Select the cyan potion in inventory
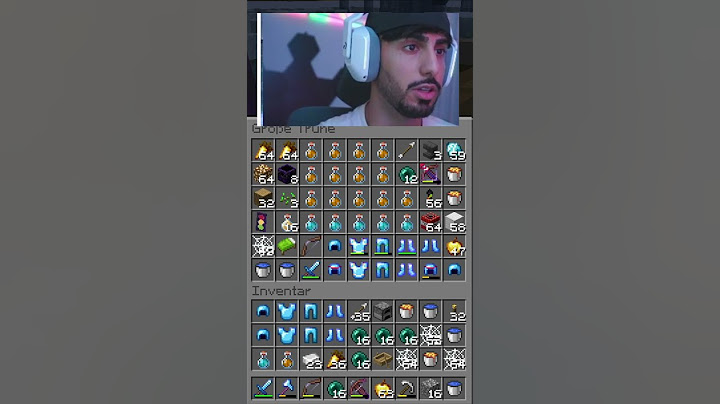The height and width of the screenshot is (404, 720). [x=263, y=359]
